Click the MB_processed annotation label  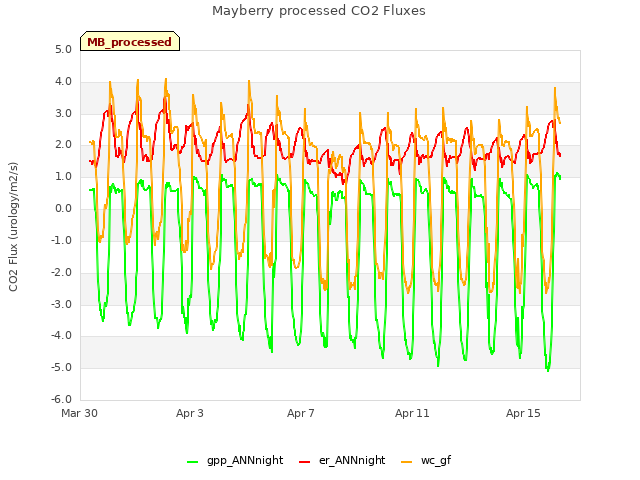click(130, 41)
